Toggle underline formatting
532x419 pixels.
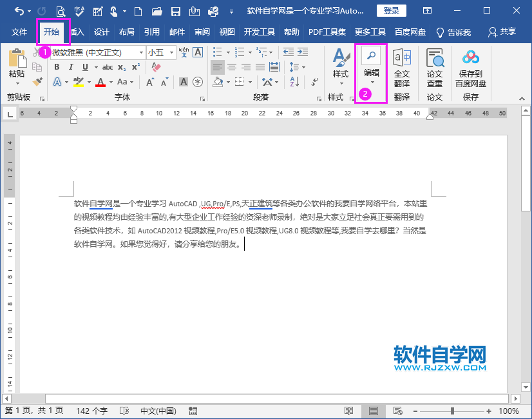pyautogui.click(x=84, y=67)
